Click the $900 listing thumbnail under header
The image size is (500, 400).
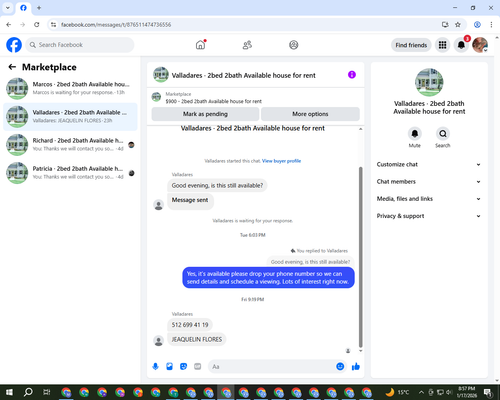click(156, 97)
